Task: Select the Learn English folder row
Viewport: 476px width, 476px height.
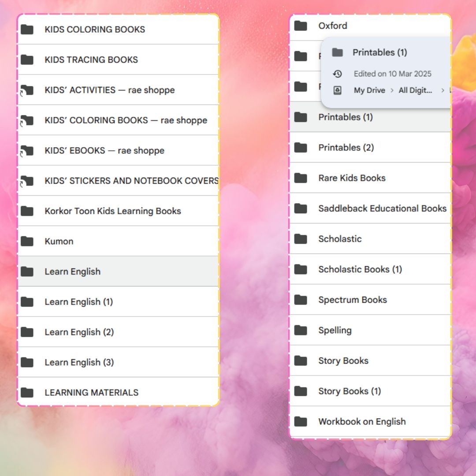Action: pos(73,272)
